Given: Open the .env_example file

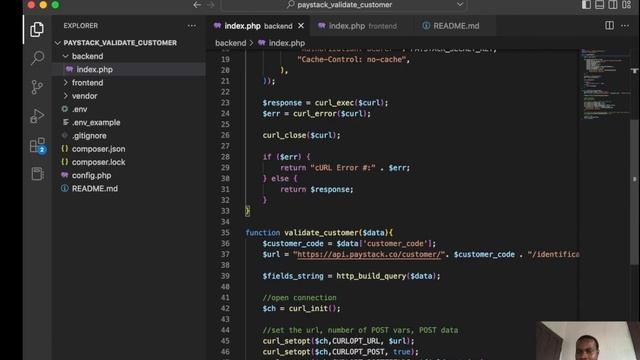Looking at the screenshot, I should click(96, 122).
